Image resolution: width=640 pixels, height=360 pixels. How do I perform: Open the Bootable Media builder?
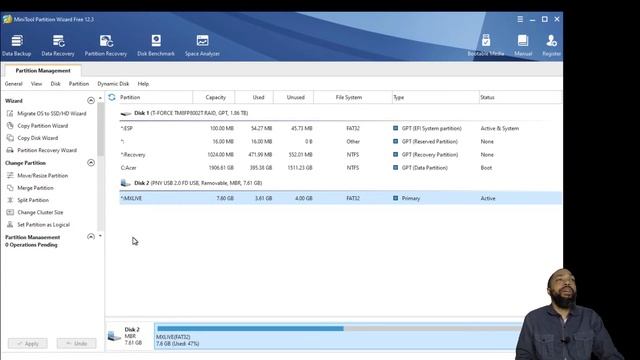click(x=486, y=45)
